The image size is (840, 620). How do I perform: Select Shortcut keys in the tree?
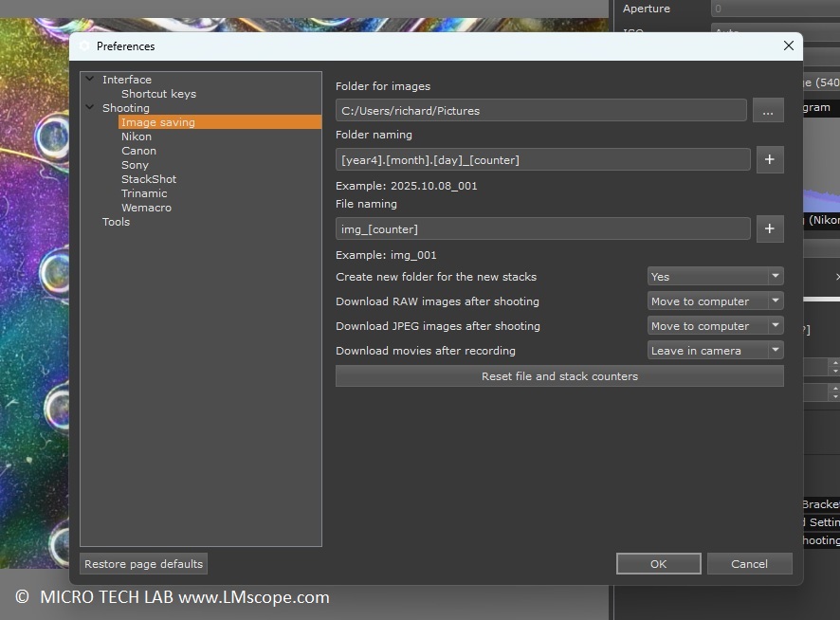pos(158,94)
